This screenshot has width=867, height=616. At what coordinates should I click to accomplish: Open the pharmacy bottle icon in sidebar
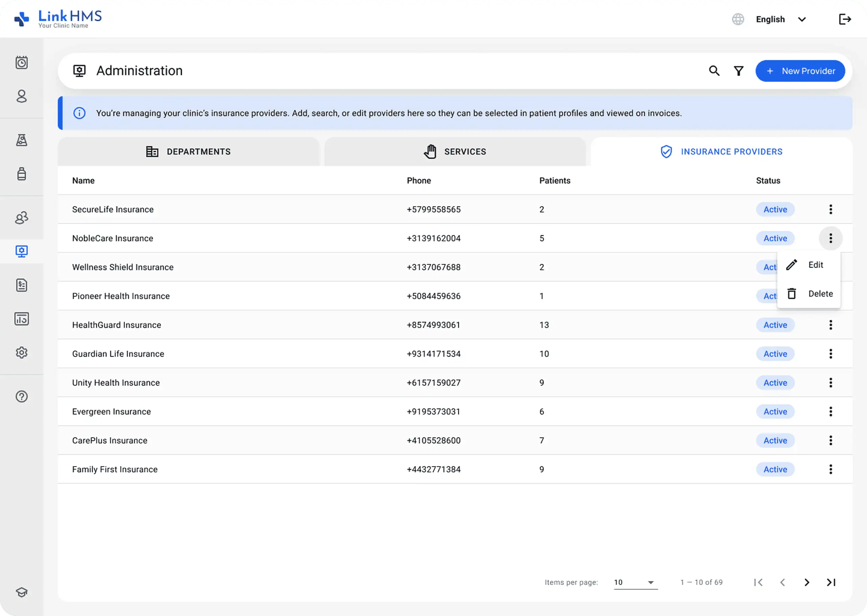[x=22, y=174]
